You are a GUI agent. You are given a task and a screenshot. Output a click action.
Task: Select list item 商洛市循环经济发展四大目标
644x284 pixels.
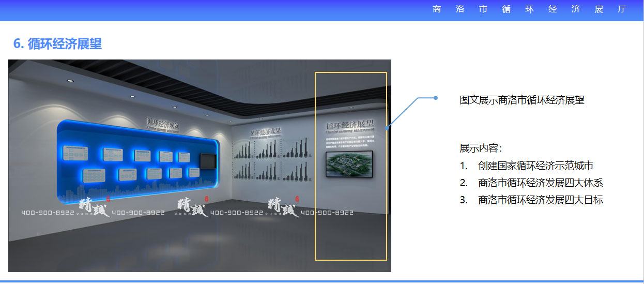(x=540, y=200)
